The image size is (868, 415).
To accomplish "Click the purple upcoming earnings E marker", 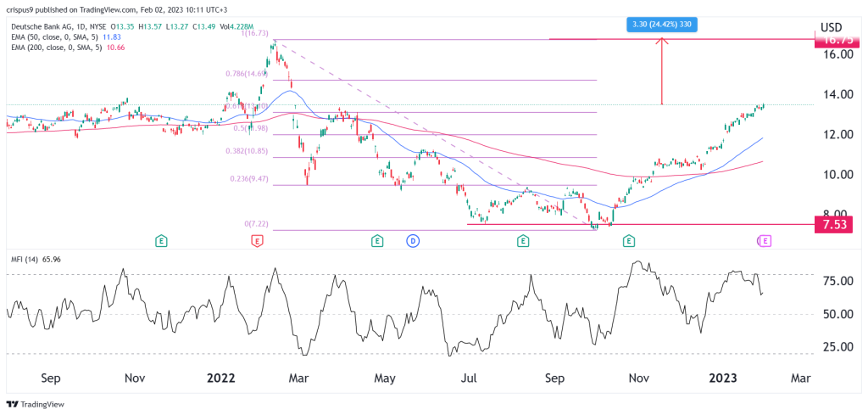I will 765,240.
